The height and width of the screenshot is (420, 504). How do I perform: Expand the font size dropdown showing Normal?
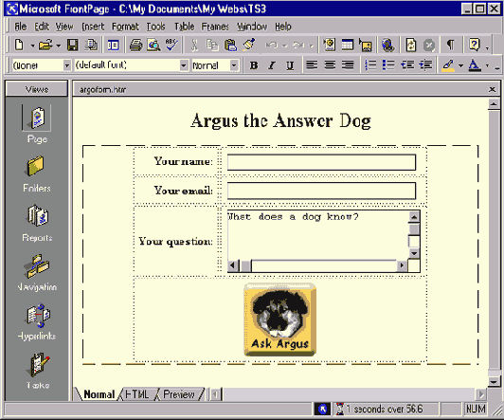(x=234, y=65)
